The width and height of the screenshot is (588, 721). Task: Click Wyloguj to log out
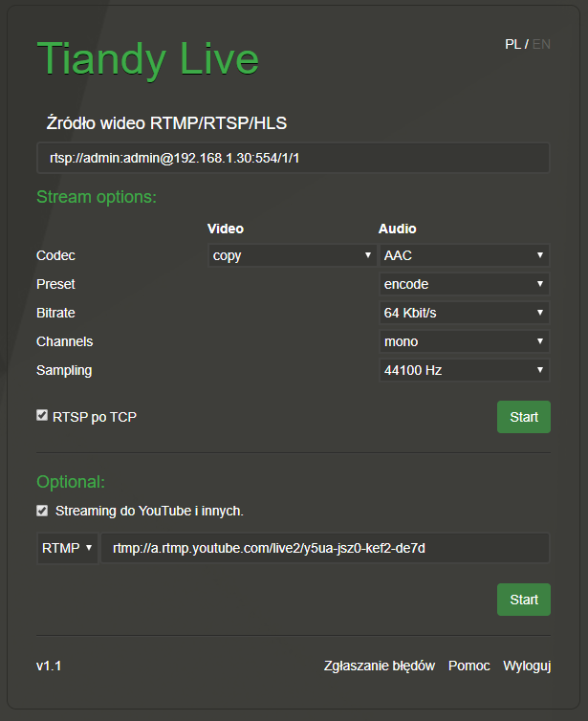(527, 666)
